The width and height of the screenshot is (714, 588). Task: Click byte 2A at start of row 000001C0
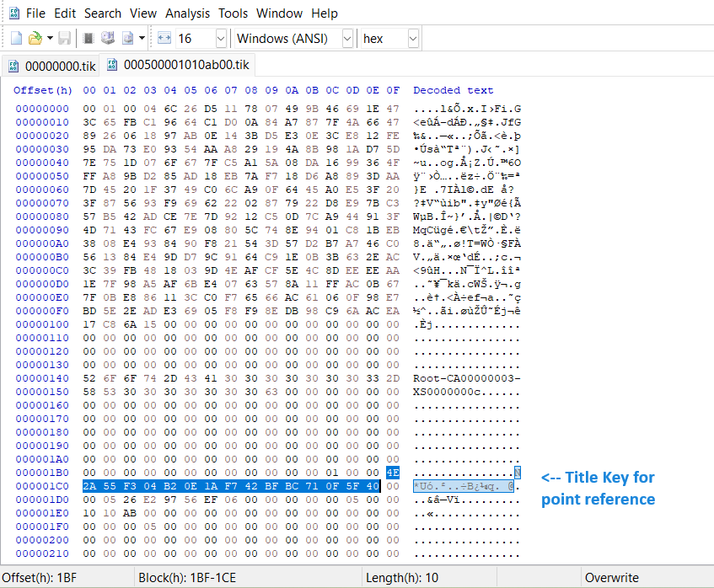tap(89, 486)
